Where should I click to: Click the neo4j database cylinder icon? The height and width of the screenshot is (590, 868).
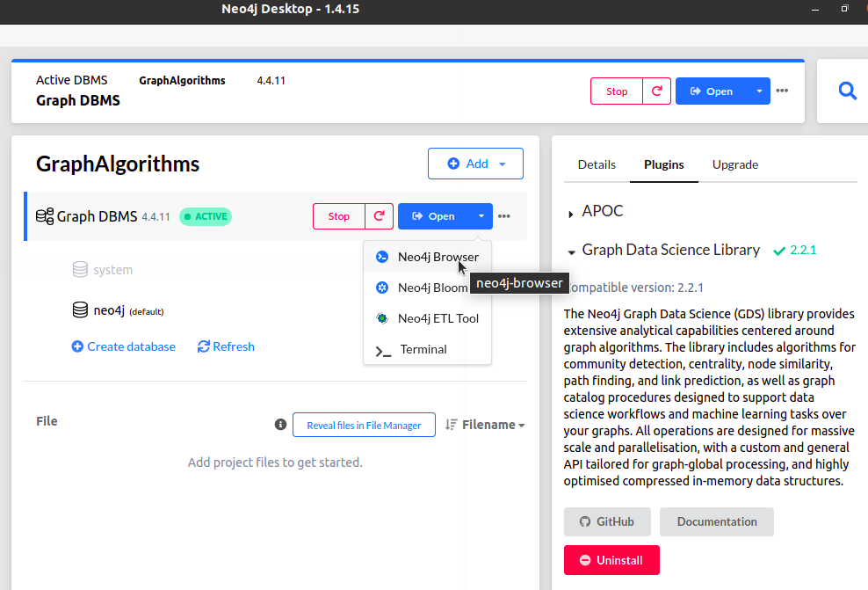click(x=79, y=310)
